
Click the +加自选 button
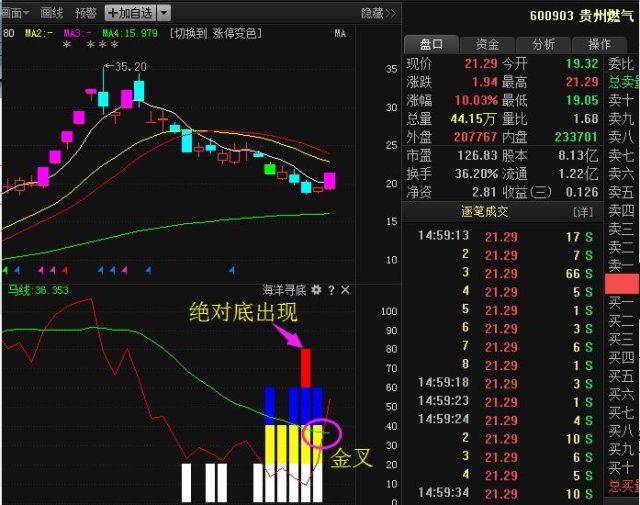(131, 13)
